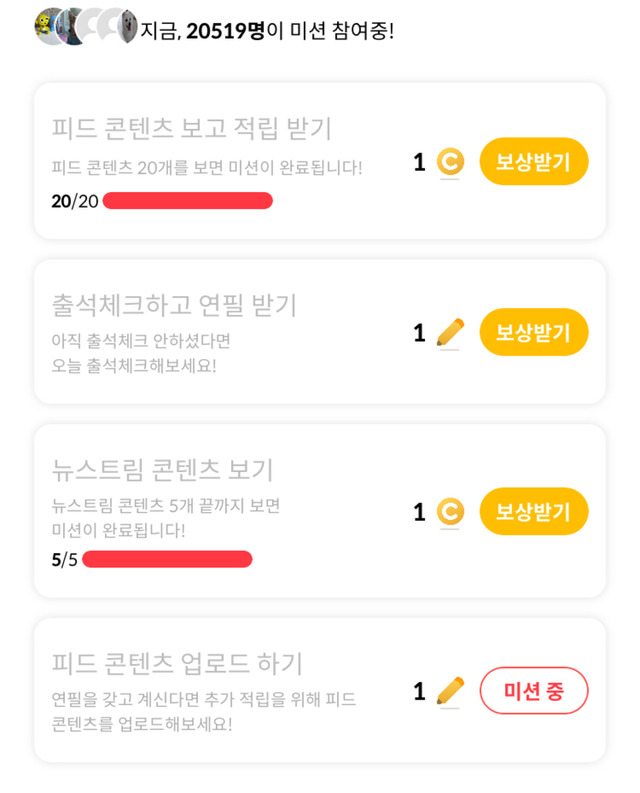Click coin icon in 피드 콘텐츠 보고 적립 받기 mission
Screen dimensions: 640x793
tap(450, 162)
